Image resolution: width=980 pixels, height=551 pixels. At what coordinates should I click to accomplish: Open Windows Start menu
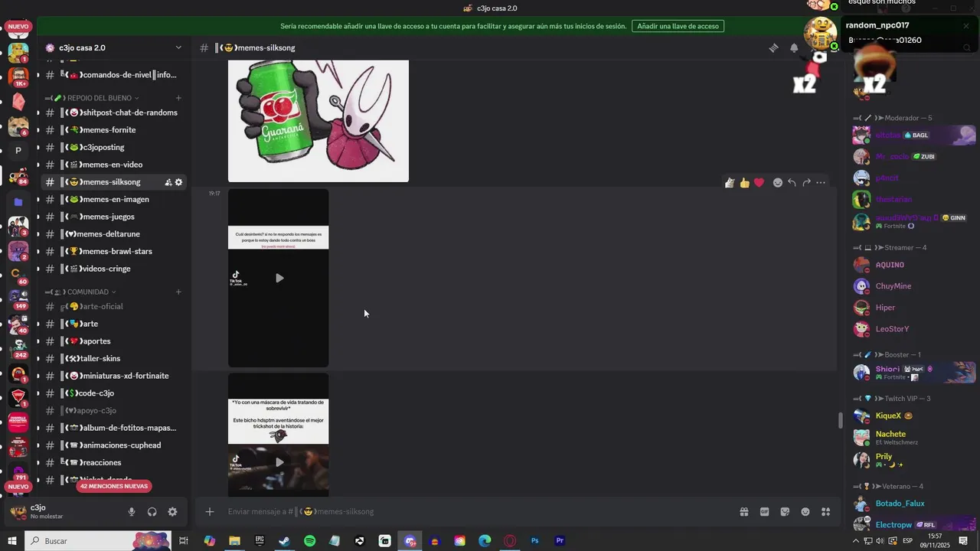pos(12,541)
